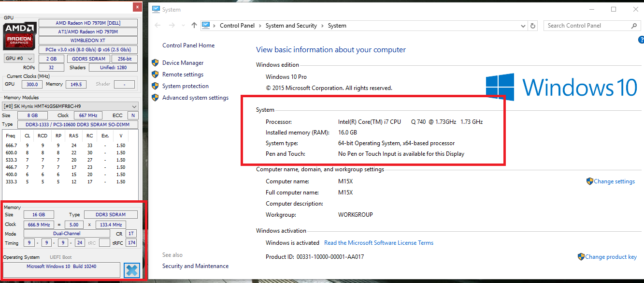Click the Windows 10 logo
The width and height of the screenshot is (644, 283).
click(x=562, y=88)
